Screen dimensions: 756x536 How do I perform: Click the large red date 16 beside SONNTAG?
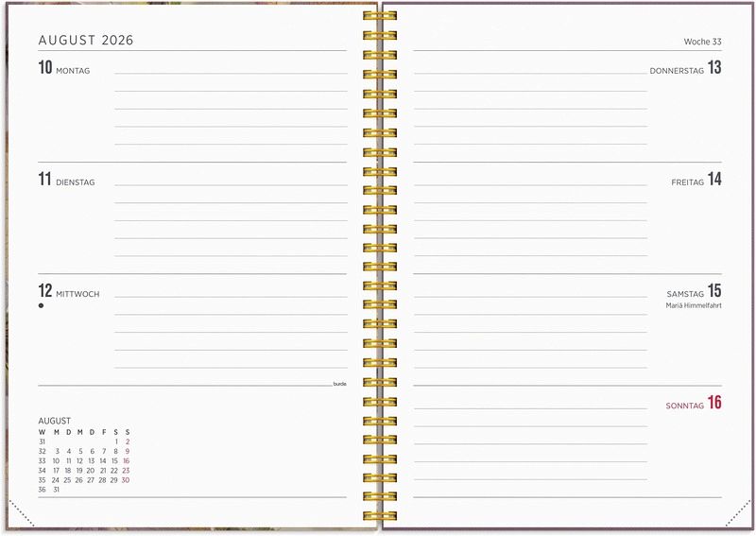714,403
